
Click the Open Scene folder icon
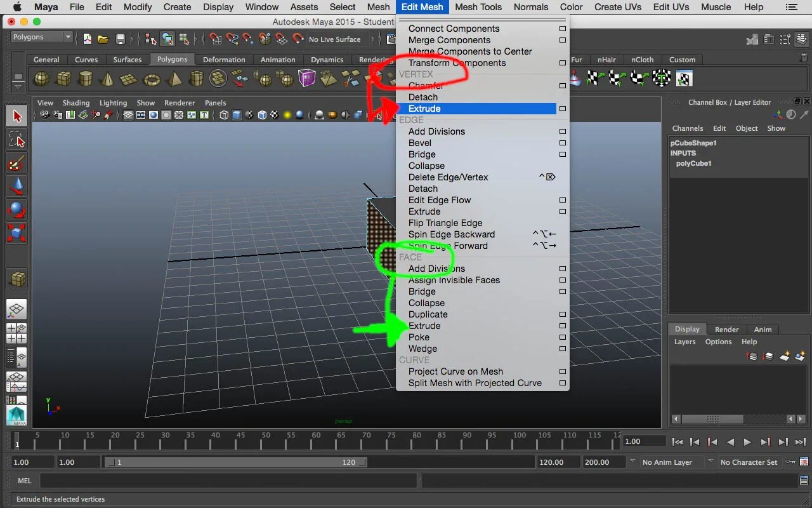[x=103, y=39]
